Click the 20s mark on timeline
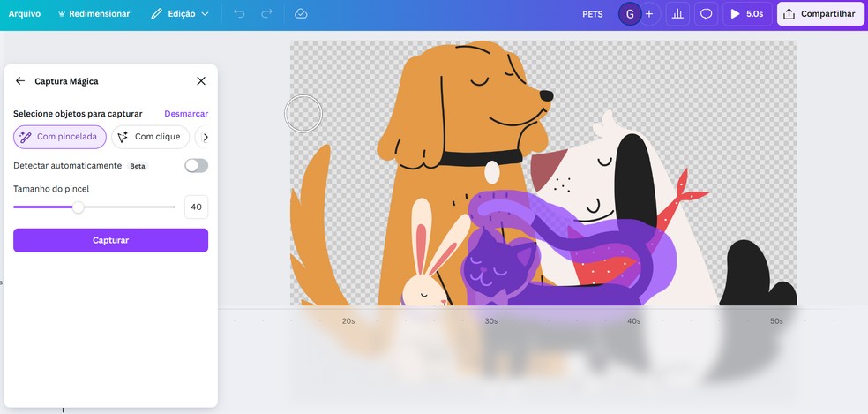This screenshot has width=868, height=414. 348,321
